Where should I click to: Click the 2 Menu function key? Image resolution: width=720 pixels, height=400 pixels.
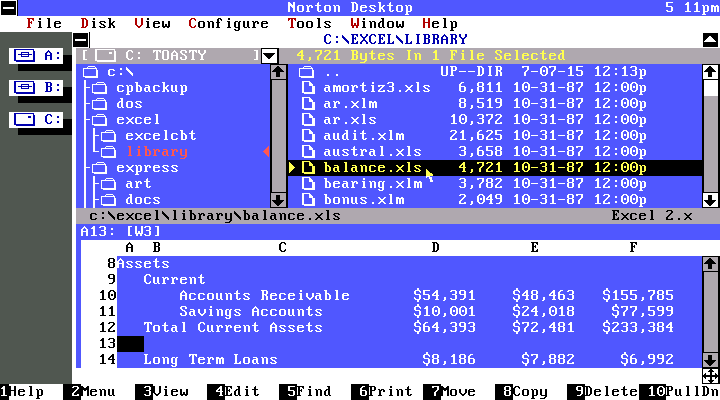(x=90, y=392)
